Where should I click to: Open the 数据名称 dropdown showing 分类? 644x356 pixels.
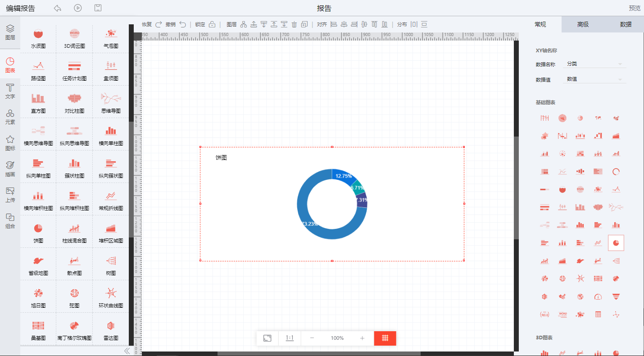coord(594,64)
